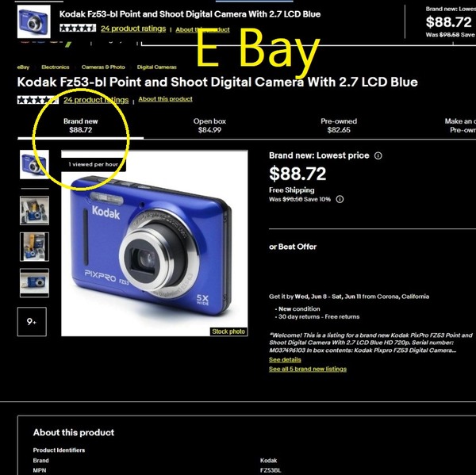The width and height of the screenshot is (476, 475).
Task: Open the eBay breadcrumb link
Action: [x=23, y=67]
